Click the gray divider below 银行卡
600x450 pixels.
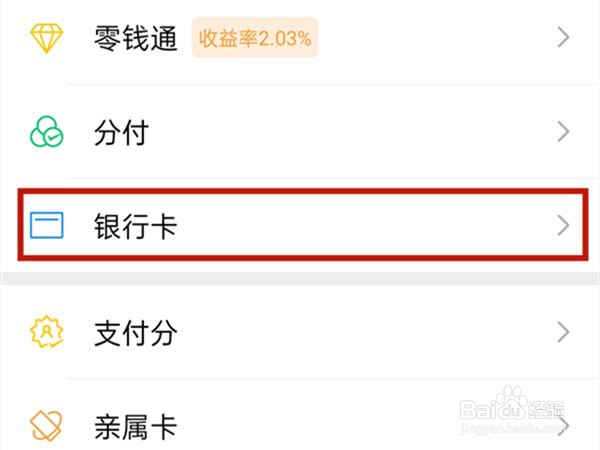pos(300,278)
